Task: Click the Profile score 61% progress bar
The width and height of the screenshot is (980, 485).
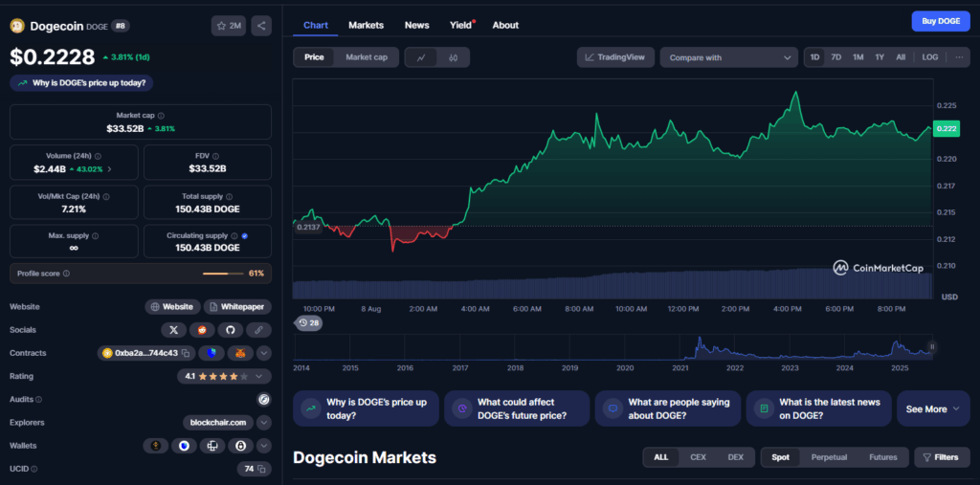Action: [223, 274]
